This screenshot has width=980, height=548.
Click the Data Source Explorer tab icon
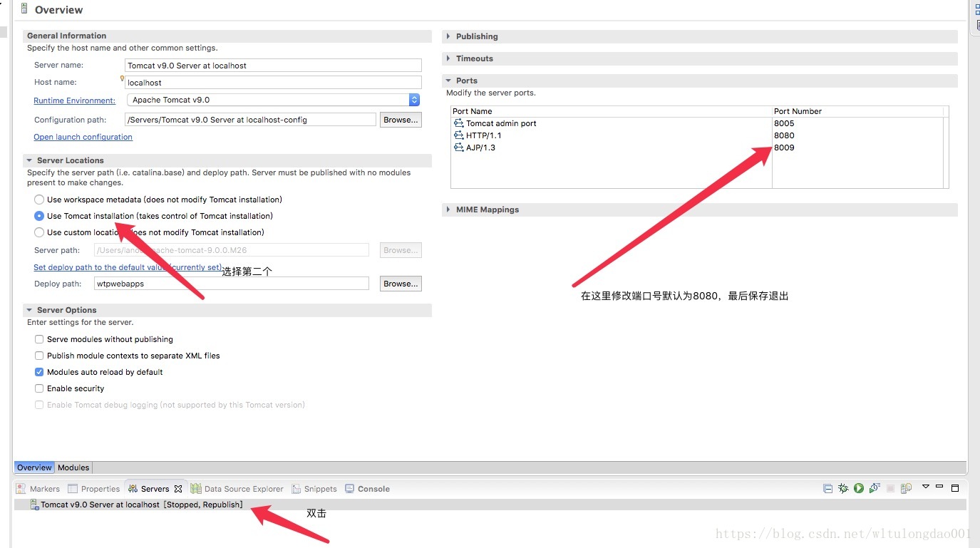(195, 489)
